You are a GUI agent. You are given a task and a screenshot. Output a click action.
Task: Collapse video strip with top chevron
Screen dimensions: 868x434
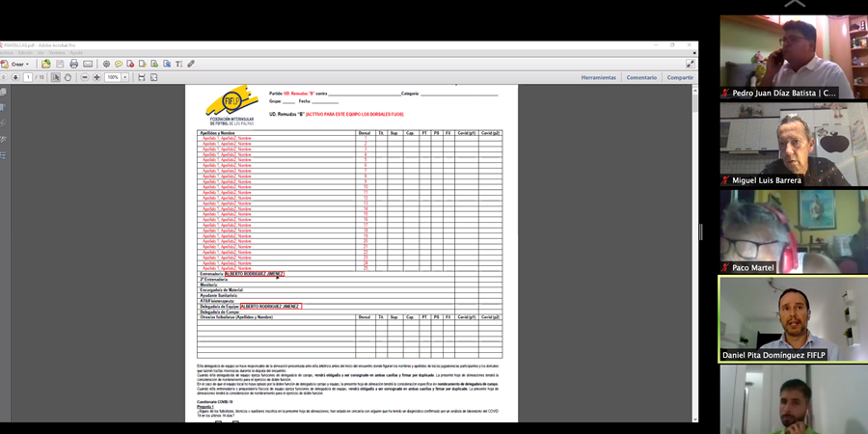(794, 5)
